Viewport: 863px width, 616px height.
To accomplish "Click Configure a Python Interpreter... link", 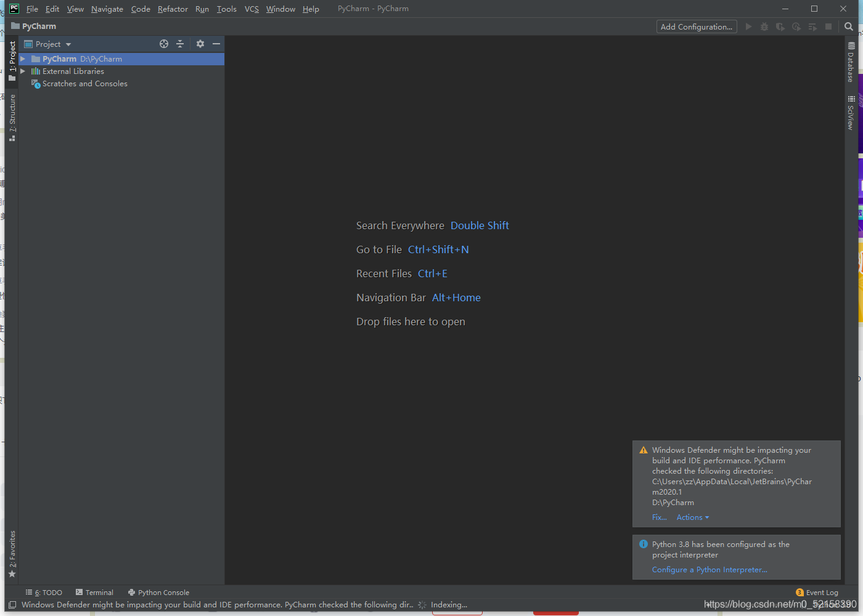I will coord(710,570).
